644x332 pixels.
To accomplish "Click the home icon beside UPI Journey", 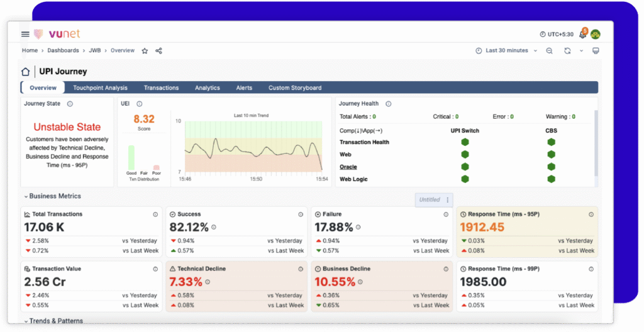I will tap(26, 72).
